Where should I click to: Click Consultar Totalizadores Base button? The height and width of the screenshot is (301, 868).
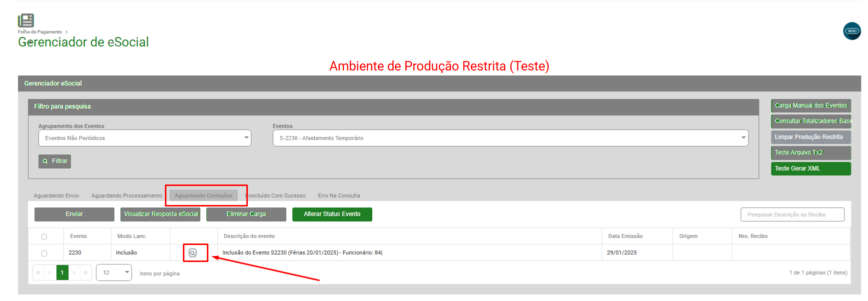click(811, 121)
